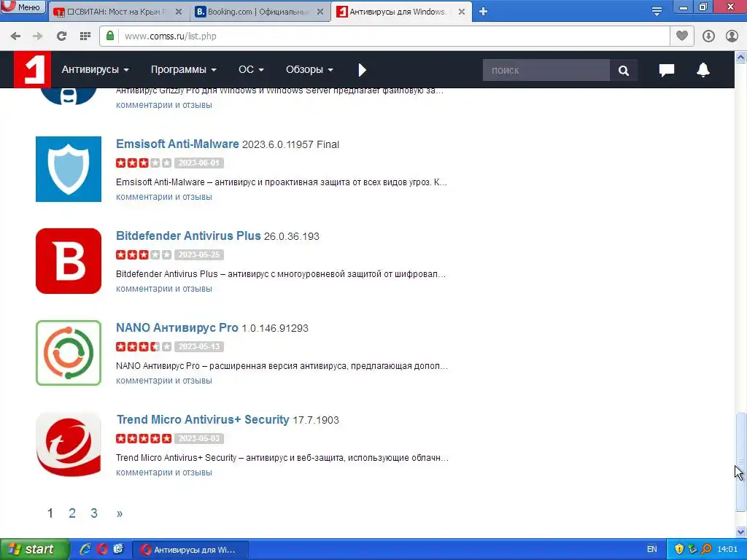
Task: Open a new tab with plus button
Action: (x=483, y=12)
